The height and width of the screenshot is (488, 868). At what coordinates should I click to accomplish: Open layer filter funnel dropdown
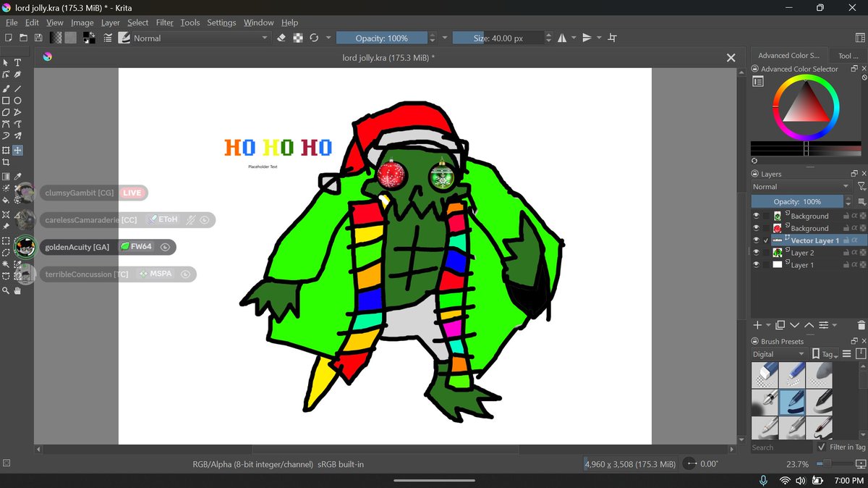coord(861,187)
